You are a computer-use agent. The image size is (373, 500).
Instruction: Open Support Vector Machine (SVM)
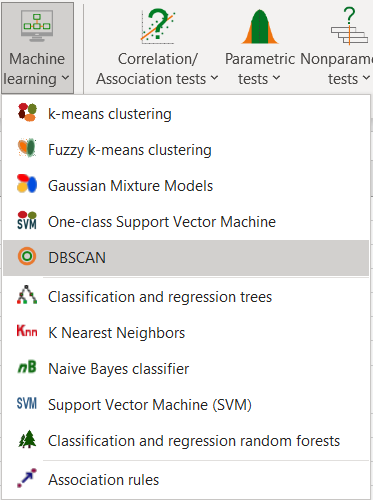[x=186, y=405]
